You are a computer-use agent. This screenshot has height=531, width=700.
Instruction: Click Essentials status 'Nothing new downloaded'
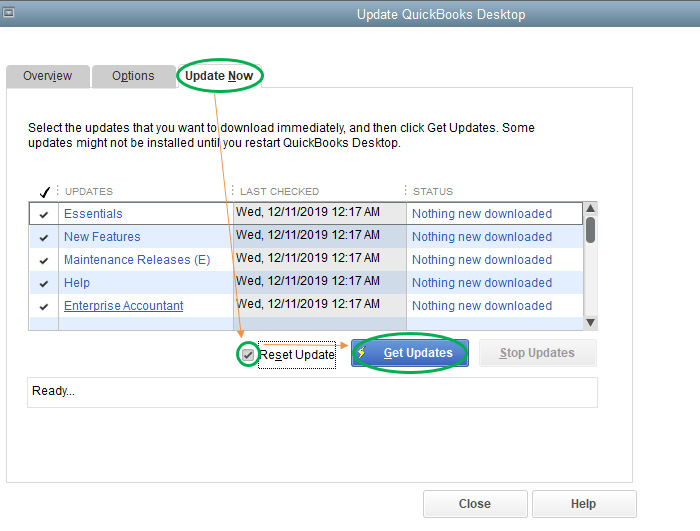point(482,214)
